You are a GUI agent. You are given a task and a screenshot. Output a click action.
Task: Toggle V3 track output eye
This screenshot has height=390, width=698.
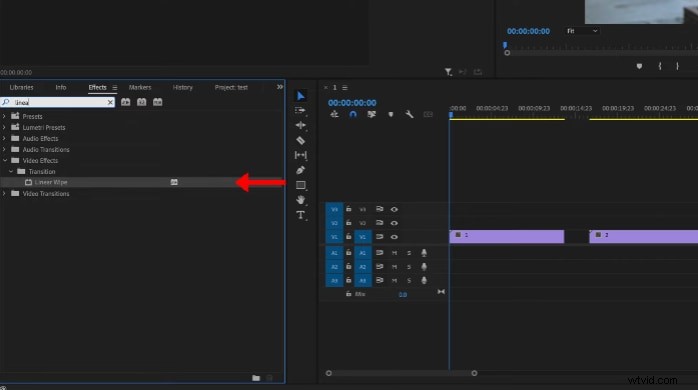(x=394, y=209)
